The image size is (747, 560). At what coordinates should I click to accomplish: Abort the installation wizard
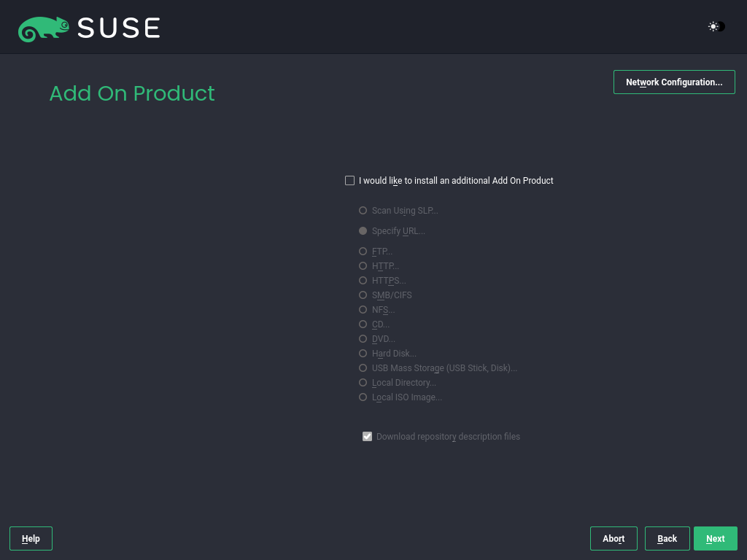(613, 538)
